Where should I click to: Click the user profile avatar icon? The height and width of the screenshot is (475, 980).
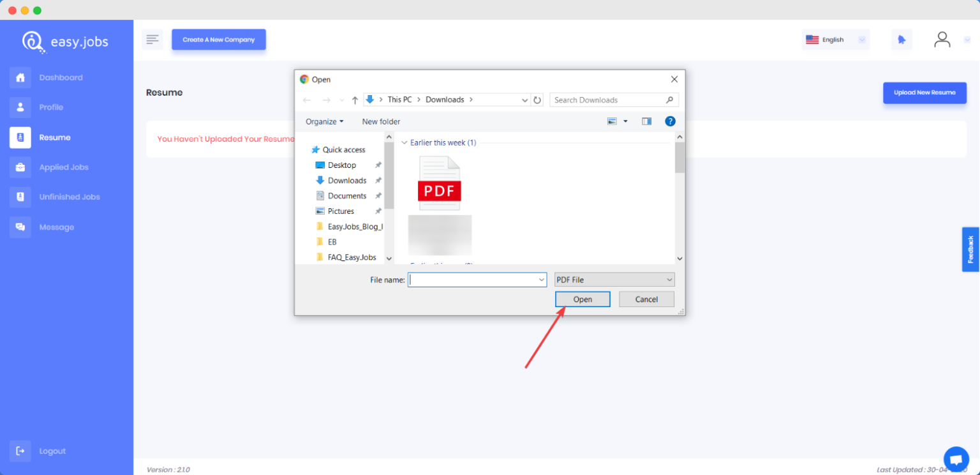coord(942,40)
